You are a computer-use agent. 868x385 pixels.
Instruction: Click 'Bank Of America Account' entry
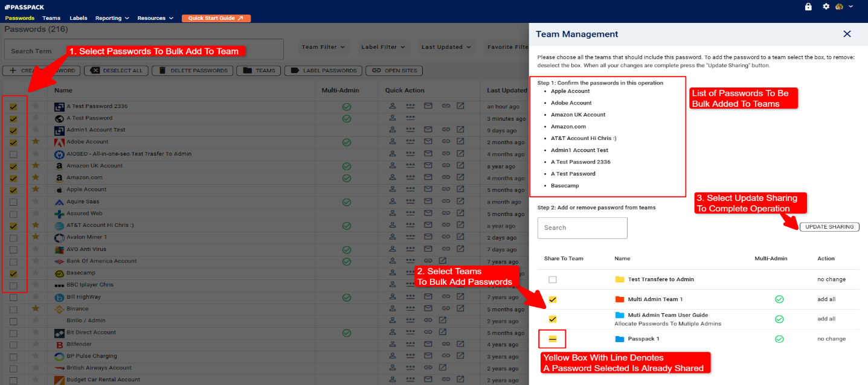coord(101,261)
